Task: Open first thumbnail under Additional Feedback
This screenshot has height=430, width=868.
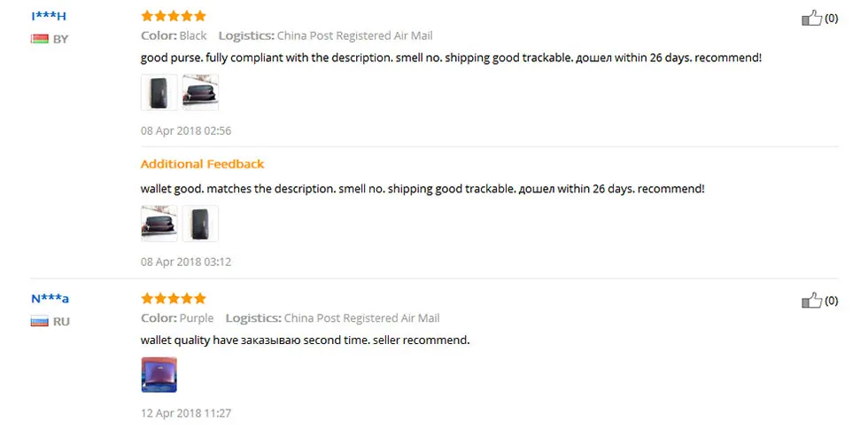Action: pyautogui.click(x=159, y=223)
